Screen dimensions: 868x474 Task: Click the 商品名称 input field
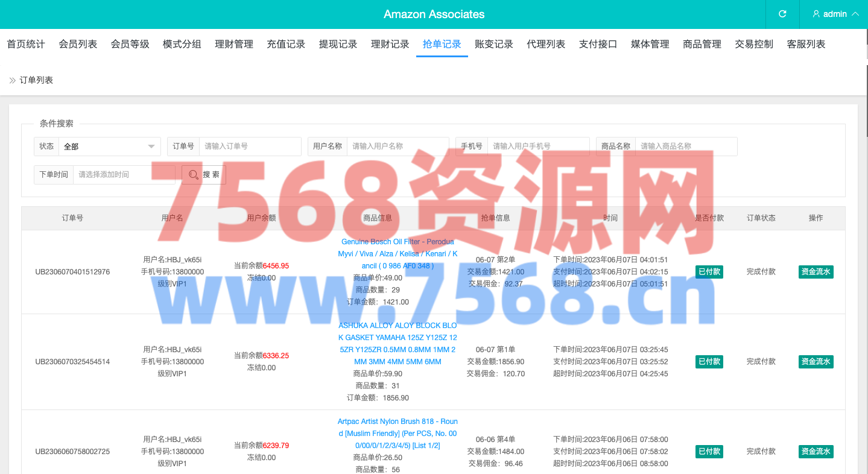685,147
